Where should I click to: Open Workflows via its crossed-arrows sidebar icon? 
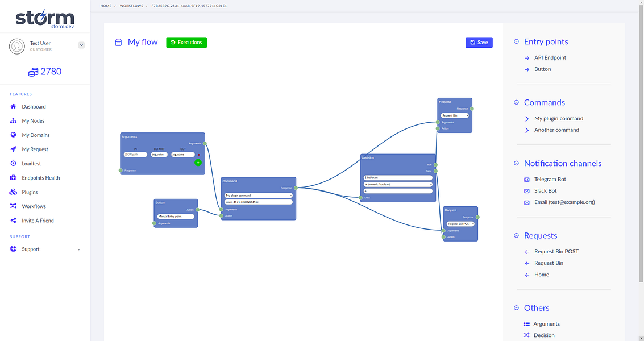click(13, 206)
